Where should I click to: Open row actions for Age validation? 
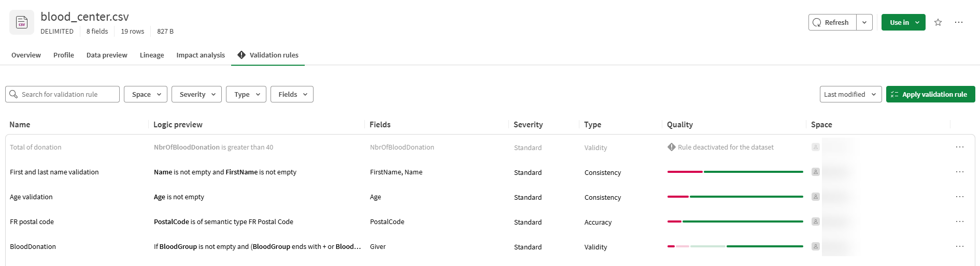click(960, 197)
